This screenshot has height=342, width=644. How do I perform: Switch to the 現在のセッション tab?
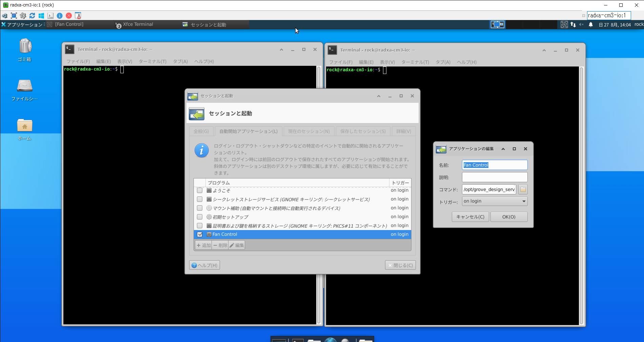(308, 131)
